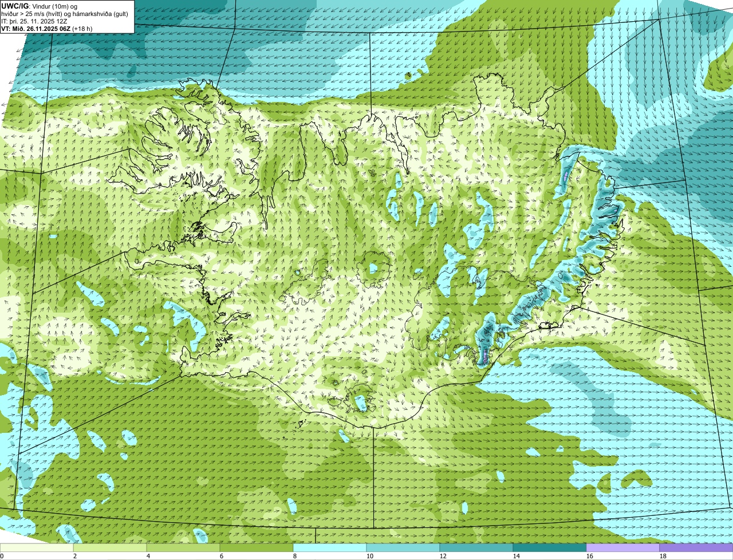
Task: Click the 'hviður > 25 m/s (hvítt)' description line
Action: 64,13
